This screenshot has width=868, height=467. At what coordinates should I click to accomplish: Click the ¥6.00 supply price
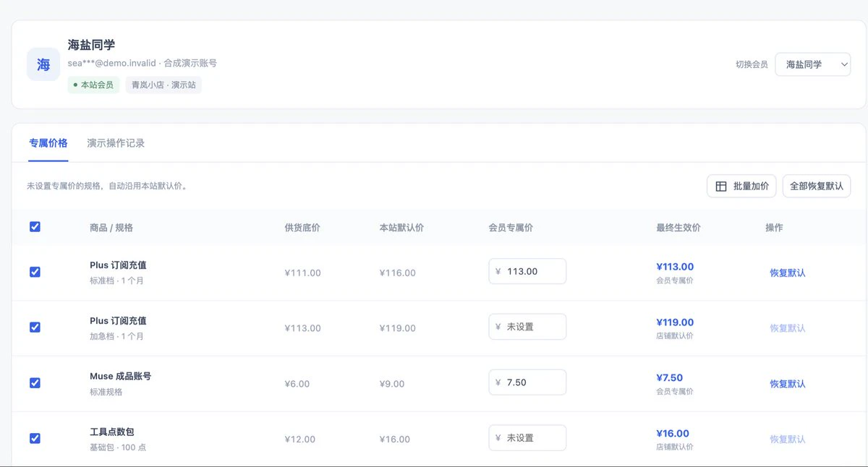pos(297,384)
